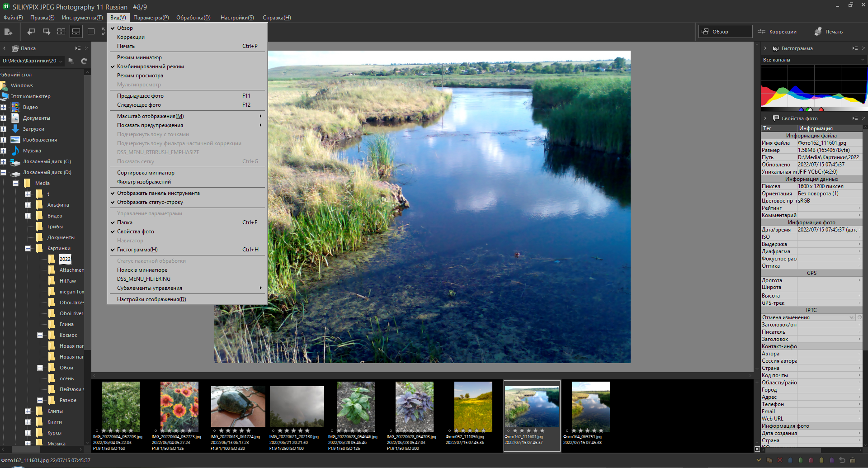The image size is (868, 468).
Task: Toggle 'Свойства фото' checked entry in View menu
Action: pos(135,232)
